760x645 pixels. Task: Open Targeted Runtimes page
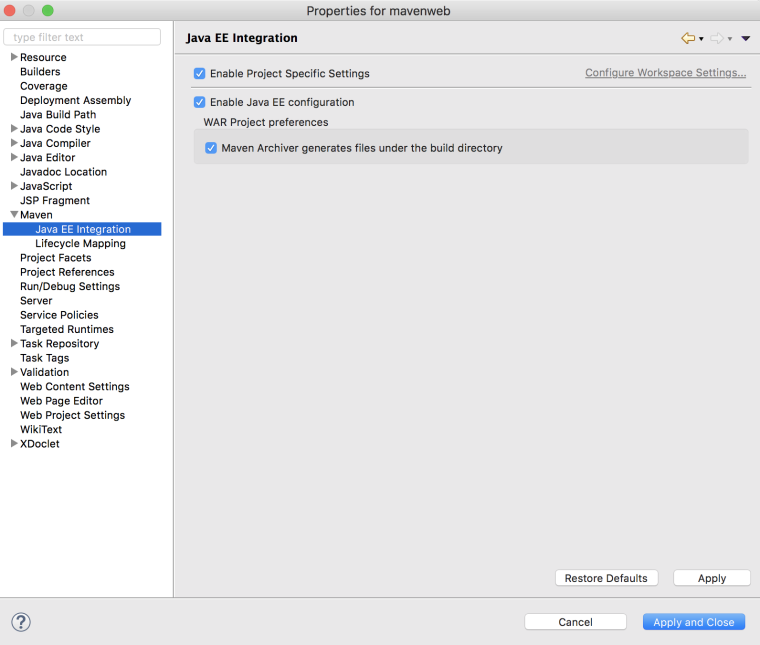[67, 330]
